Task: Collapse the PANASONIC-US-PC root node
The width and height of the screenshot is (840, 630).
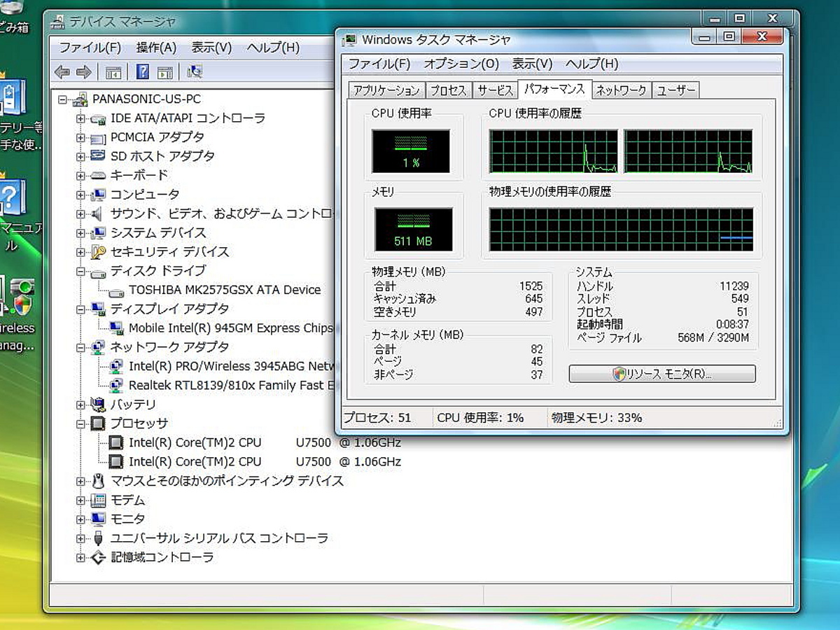Action: point(63,99)
